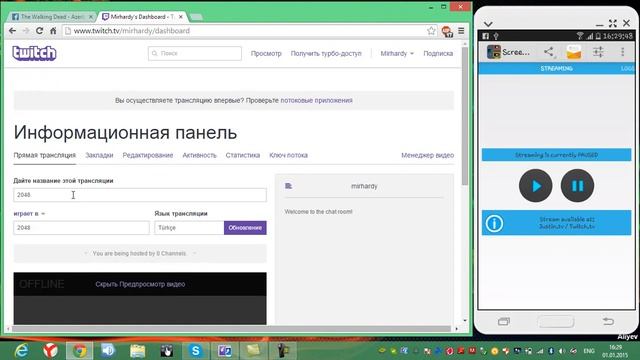Click the browser extension icon beside the star
Image resolution: width=640 pixels, height=360 pixels.
(x=447, y=31)
